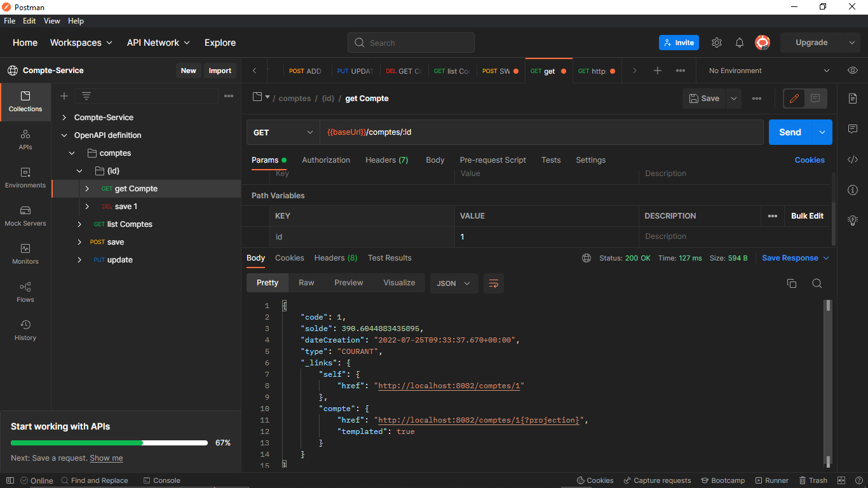Toggle line wrap in response viewer
The height and width of the screenshot is (488, 868).
(494, 283)
